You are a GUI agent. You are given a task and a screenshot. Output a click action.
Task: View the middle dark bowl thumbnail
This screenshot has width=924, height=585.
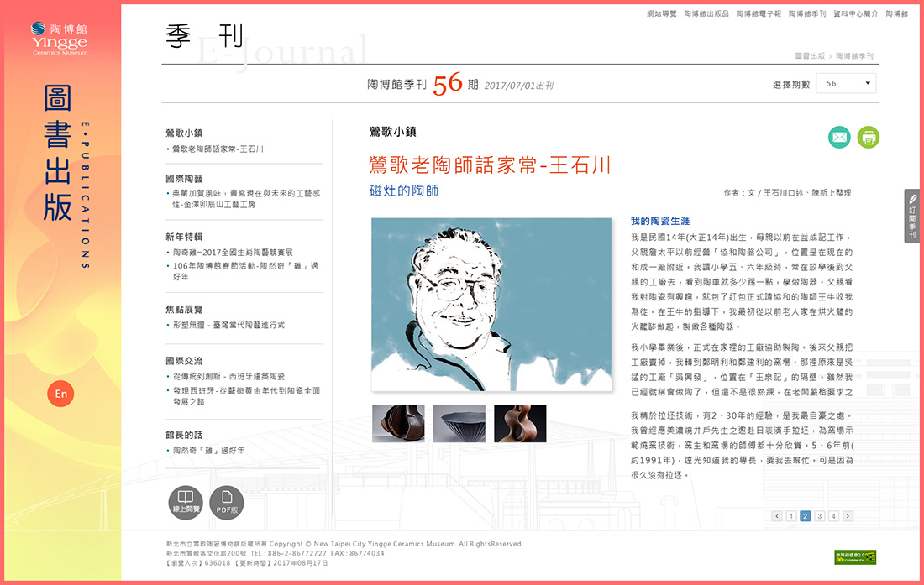click(x=459, y=424)
